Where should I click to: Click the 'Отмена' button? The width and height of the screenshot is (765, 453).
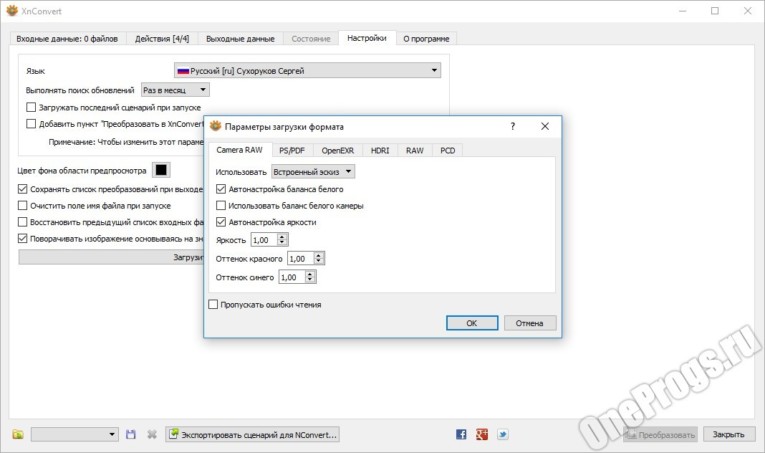click(x=529, y=323)
